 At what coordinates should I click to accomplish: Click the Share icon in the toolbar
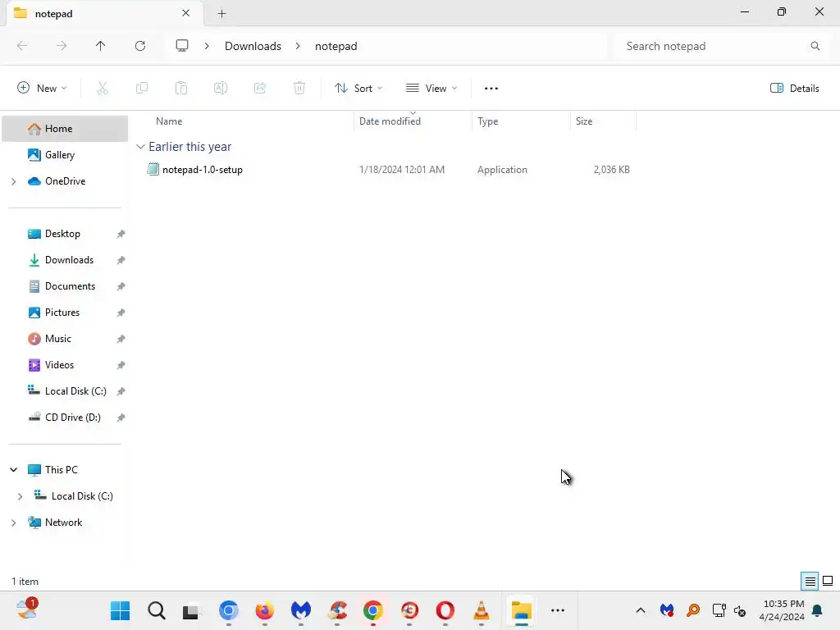[x=260, y=88]
